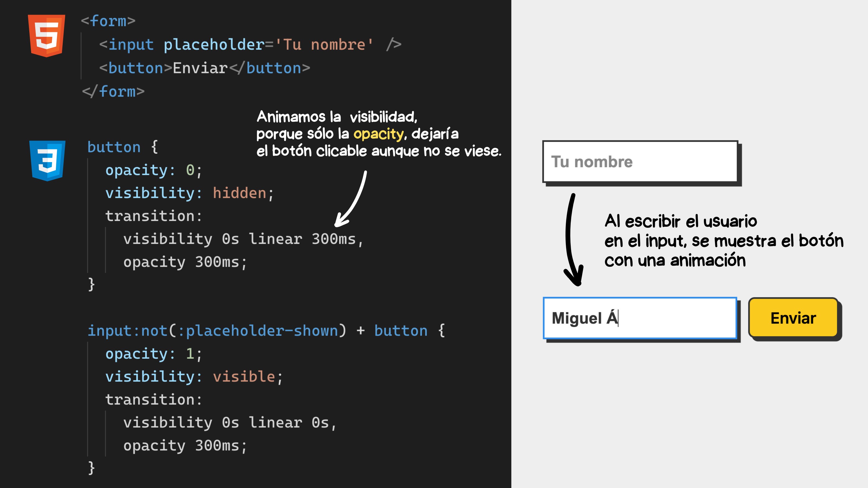Click the HTML5 logo icon

[46, 36]
